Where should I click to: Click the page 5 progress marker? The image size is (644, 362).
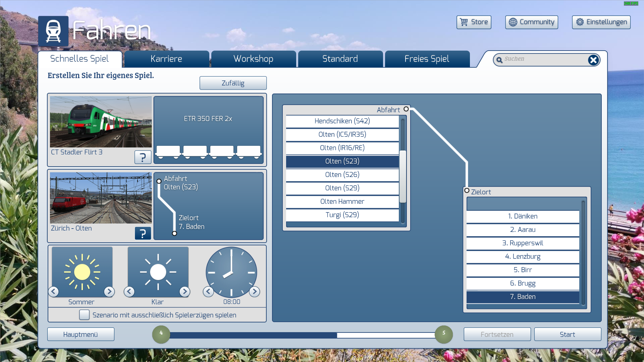tap(443, 334)
